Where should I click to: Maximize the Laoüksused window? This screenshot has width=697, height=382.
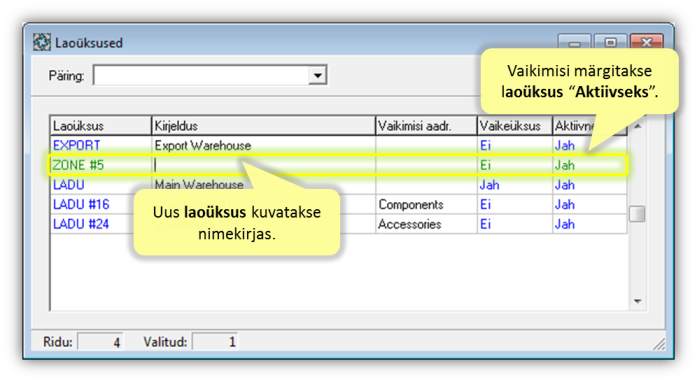610,43
